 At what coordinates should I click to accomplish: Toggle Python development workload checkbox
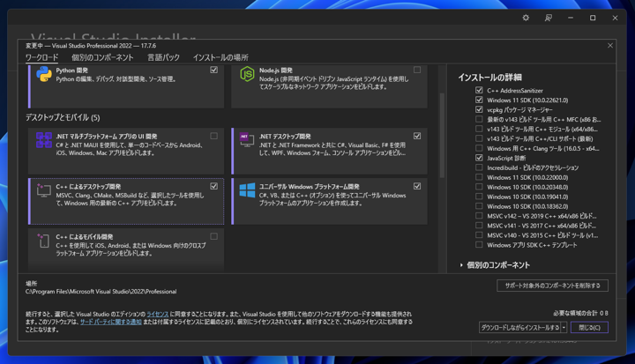(x=213, y=70)
